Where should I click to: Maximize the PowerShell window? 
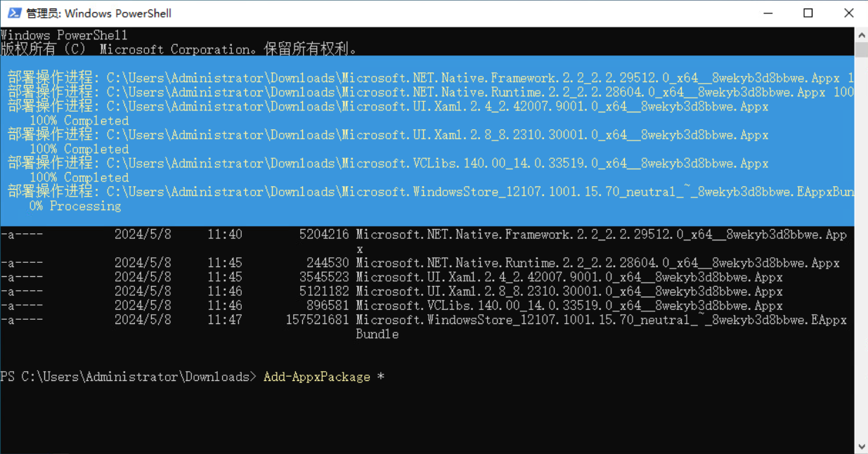tap(808, 13)
